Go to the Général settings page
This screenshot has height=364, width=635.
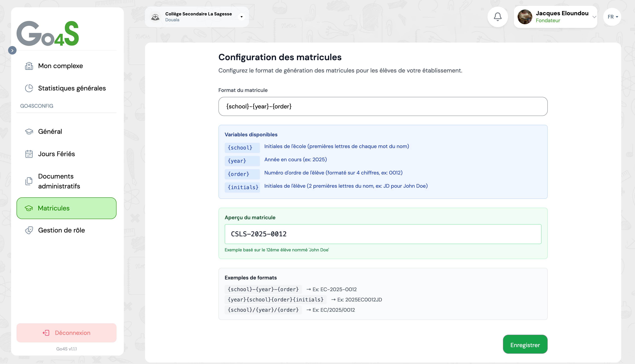point(50,132)
